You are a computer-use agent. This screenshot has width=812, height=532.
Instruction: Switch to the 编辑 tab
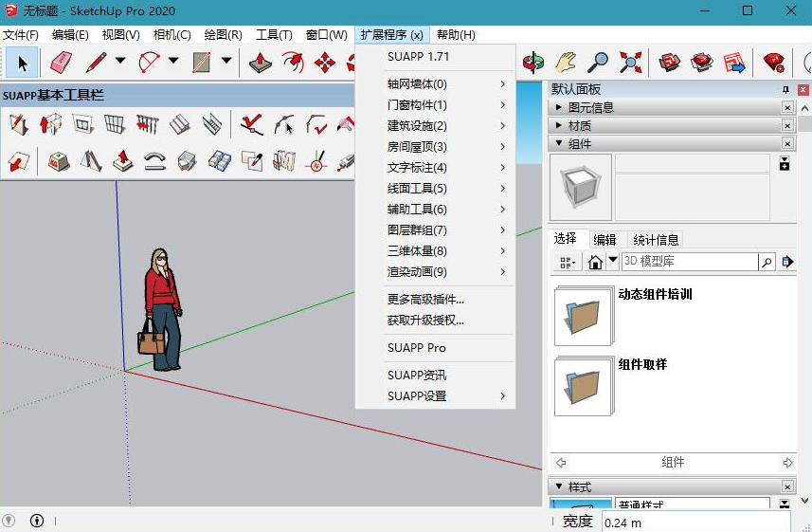pos(604,240)
